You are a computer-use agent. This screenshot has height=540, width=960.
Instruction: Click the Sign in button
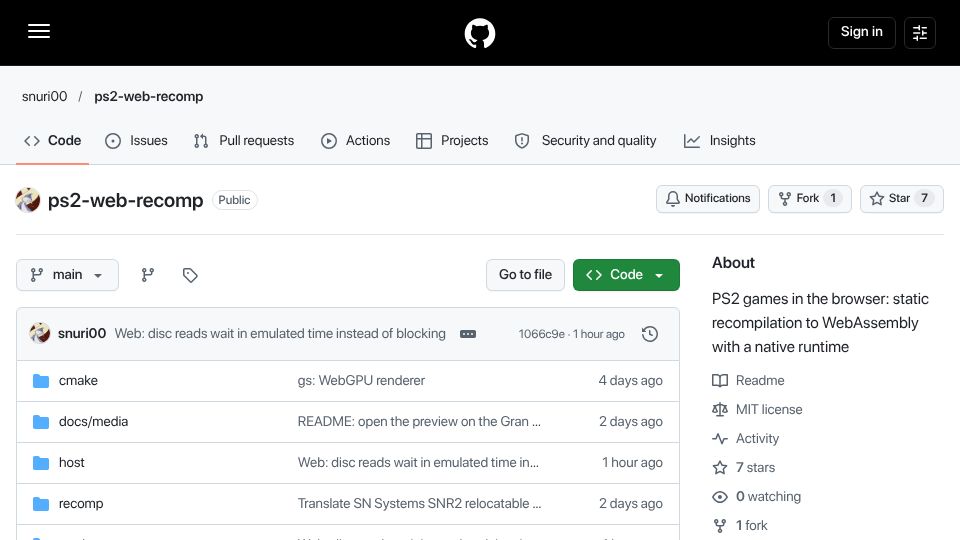861,32
